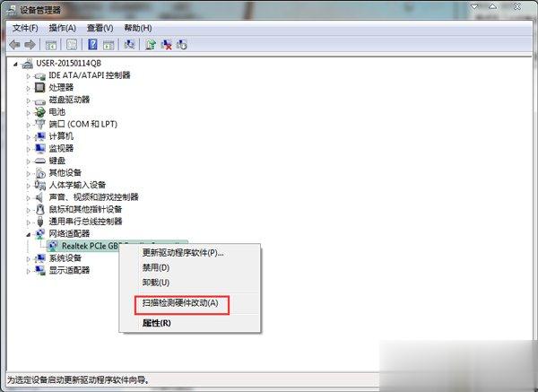Viewport: 538px width, 392px height.
Task: Click the update driver software toolbar icon
Action: [151, 45]
